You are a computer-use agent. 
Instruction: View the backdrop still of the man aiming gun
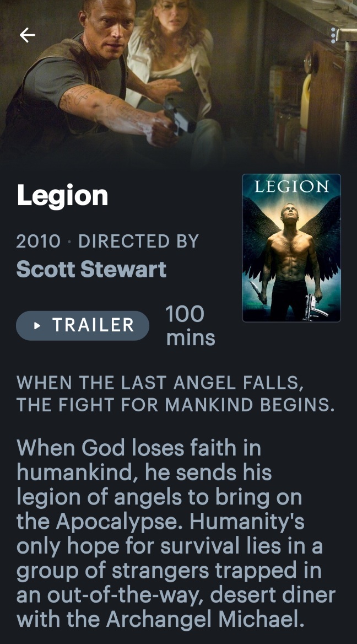pyautogui.click(x=178, y=82)
